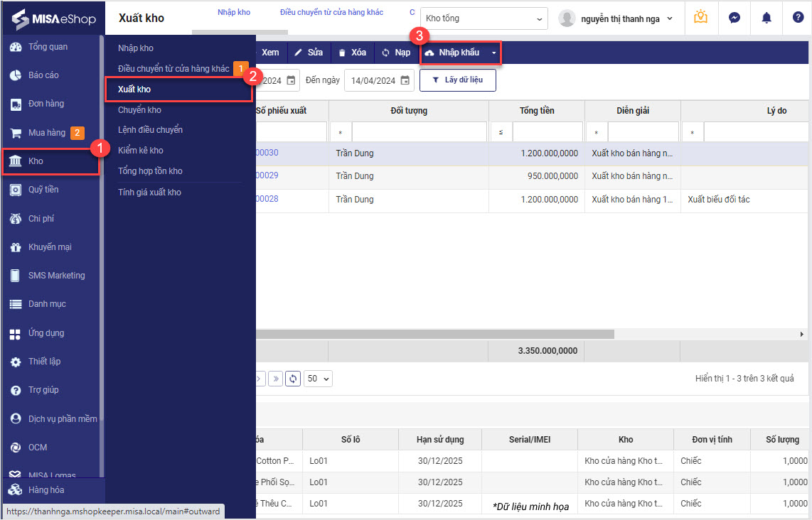Screen dimensions: 812x520
Task: Click the Tổng quan dashboard icon
Action: [15, 47]
